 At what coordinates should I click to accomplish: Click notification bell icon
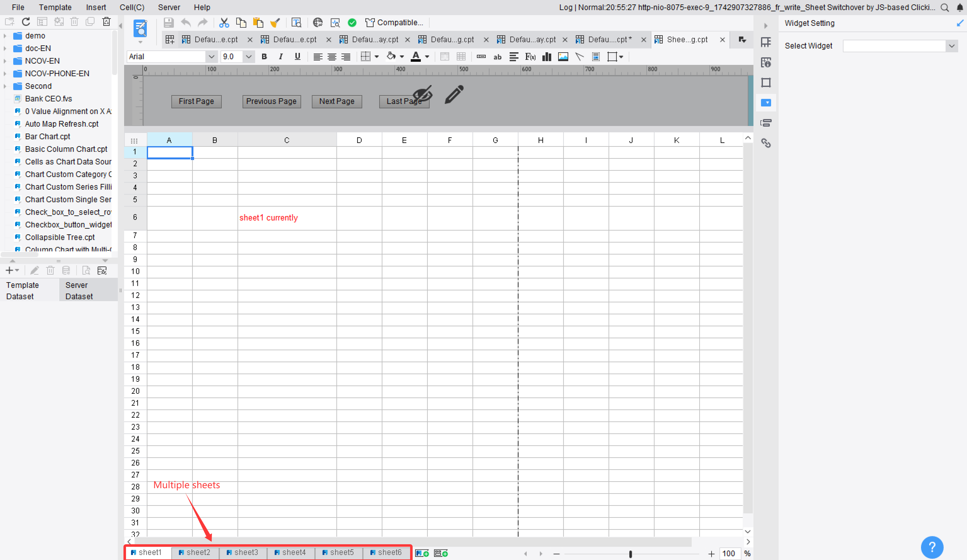point(960,7)
